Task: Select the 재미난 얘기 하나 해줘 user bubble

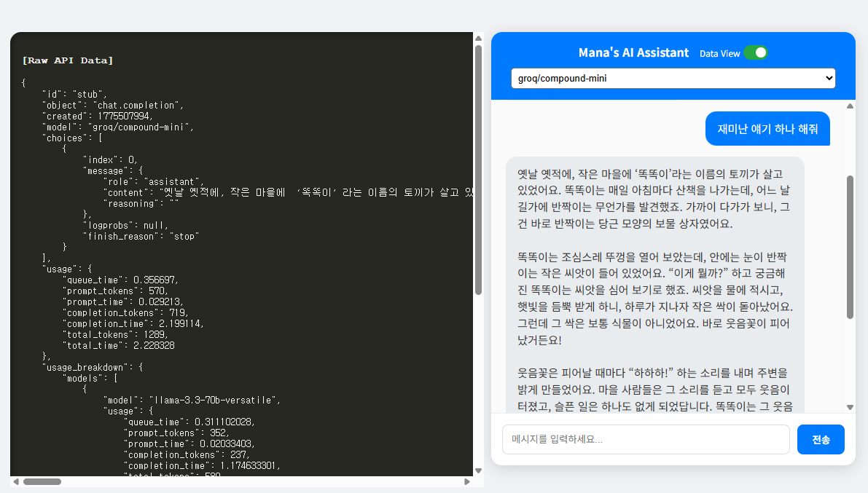Action: (x=767, y=128)
